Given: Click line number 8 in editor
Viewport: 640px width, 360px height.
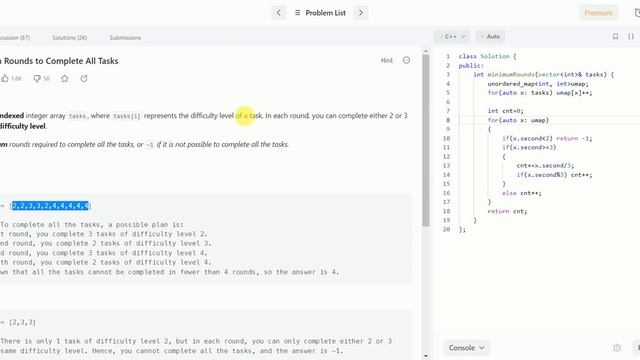Looking at the screenshot, I should pyautogui.click(x=448, y=120).
